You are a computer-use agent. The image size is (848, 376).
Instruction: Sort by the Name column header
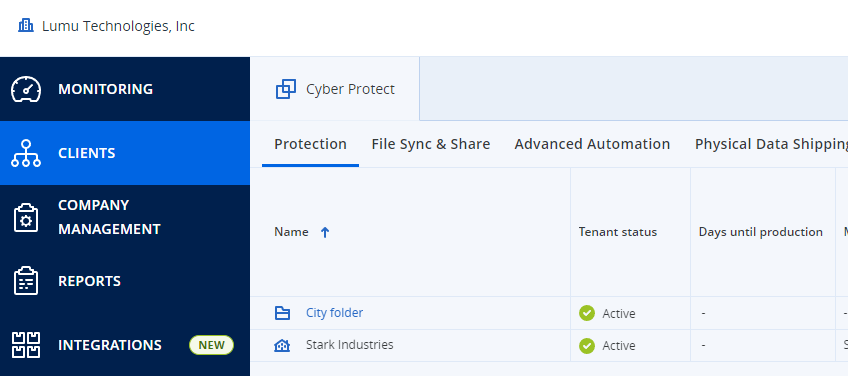pyautogui.click(x=292, y=232)
